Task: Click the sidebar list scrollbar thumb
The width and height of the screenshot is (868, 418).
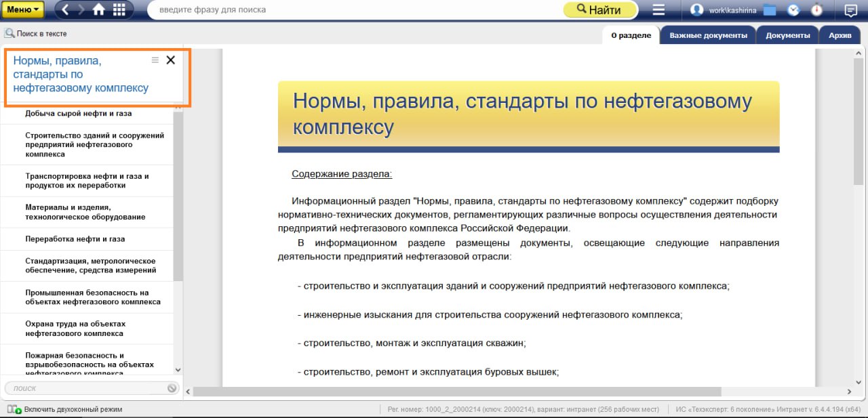Action: [x=178, y=196]
